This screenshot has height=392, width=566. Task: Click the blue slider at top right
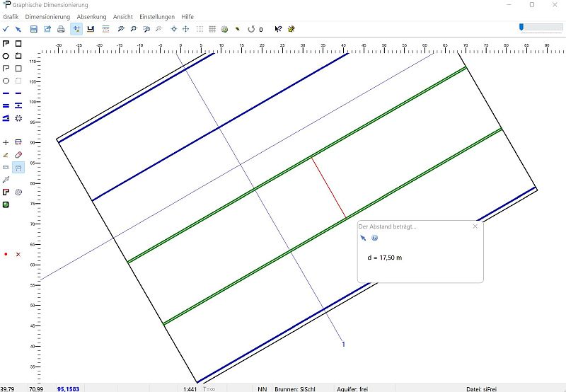point(521,27)
